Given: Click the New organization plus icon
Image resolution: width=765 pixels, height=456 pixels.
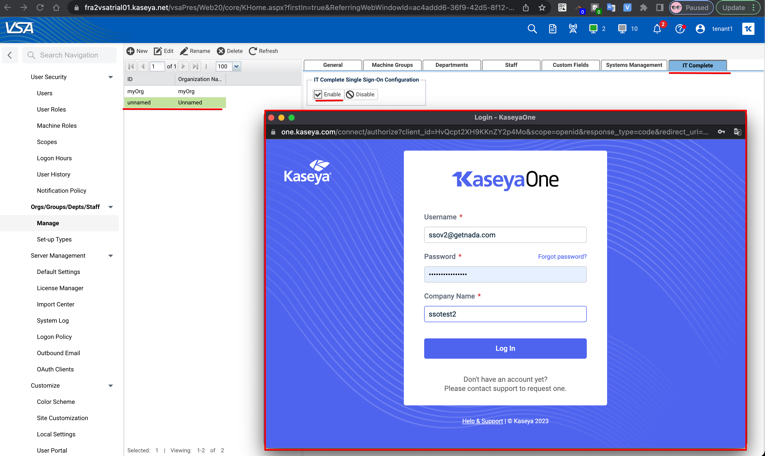Looking at the screenshot, I should (x=130, y=51).
